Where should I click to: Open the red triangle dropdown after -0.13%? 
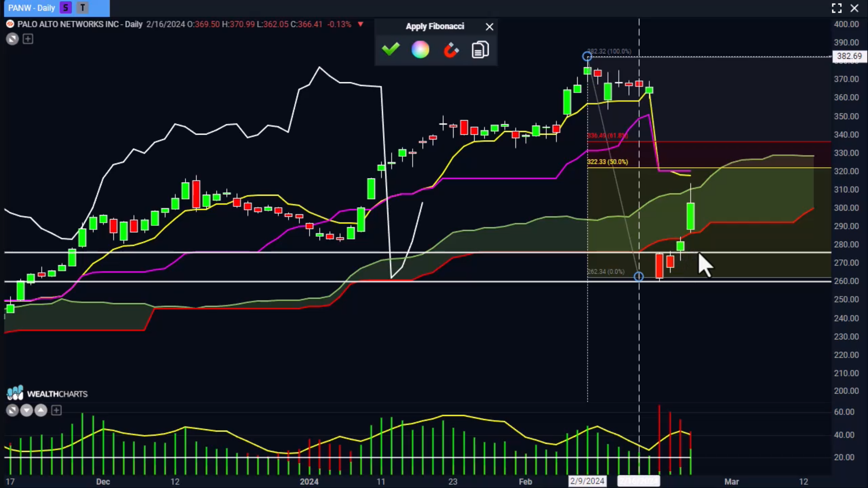pos(360,24)
